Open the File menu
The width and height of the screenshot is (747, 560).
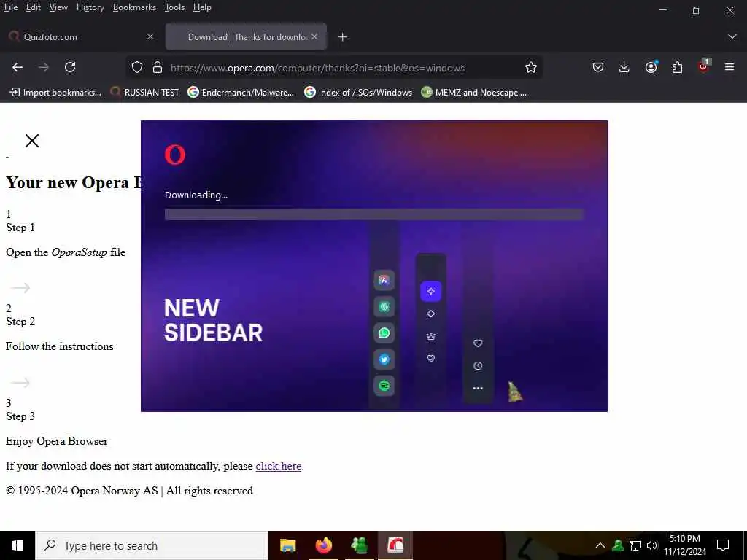pos(11,7)
